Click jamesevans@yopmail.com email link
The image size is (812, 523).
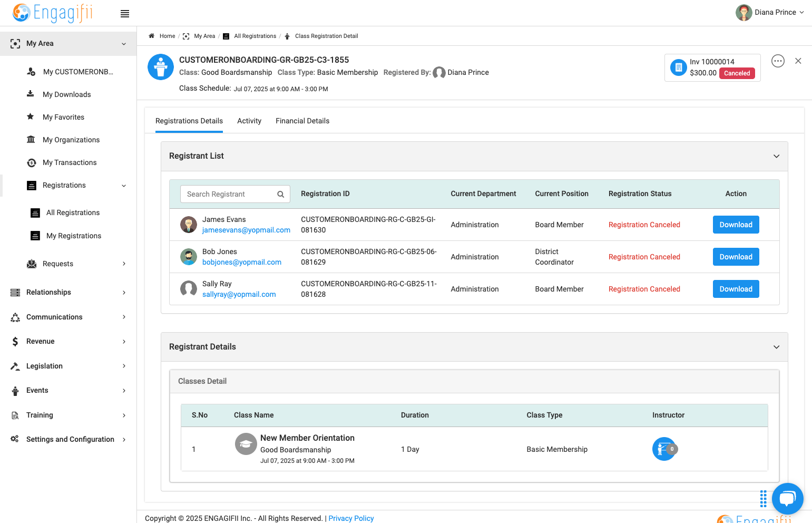pos(246,230)
